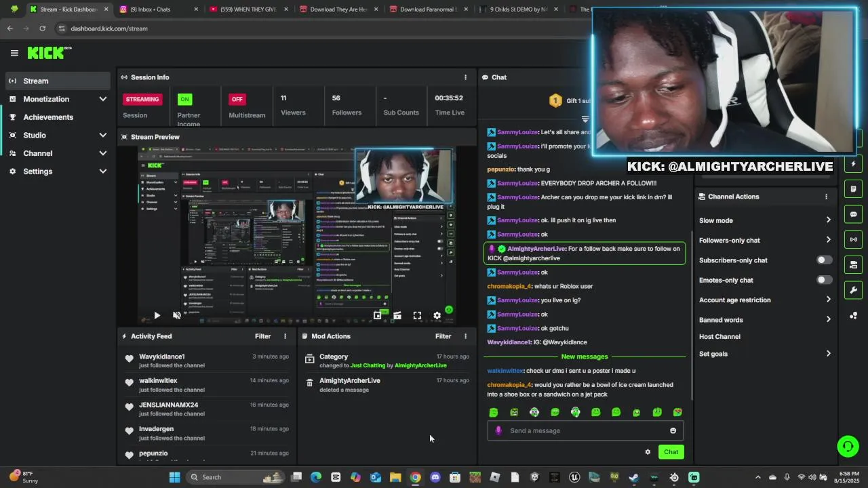Click the Kick logo in the header
868x488 pixels.
(x=50, y=52)
